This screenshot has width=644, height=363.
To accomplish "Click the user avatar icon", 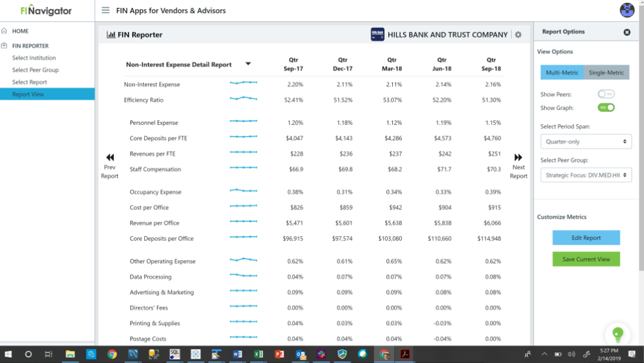I will [627, 10].
